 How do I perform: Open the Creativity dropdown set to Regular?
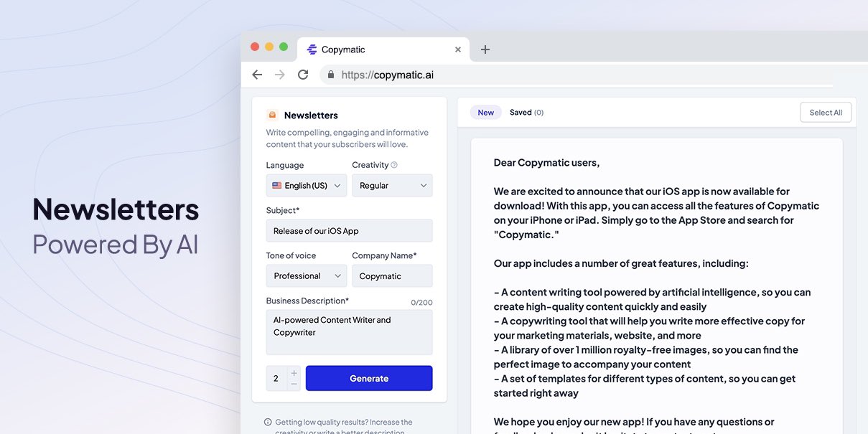[392, 185]
